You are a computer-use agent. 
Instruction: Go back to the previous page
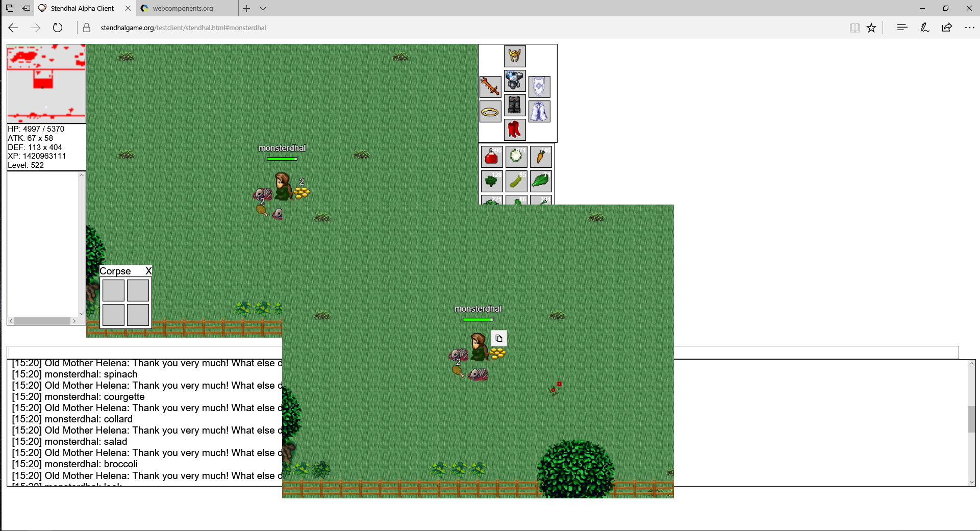tap(13, 28)
